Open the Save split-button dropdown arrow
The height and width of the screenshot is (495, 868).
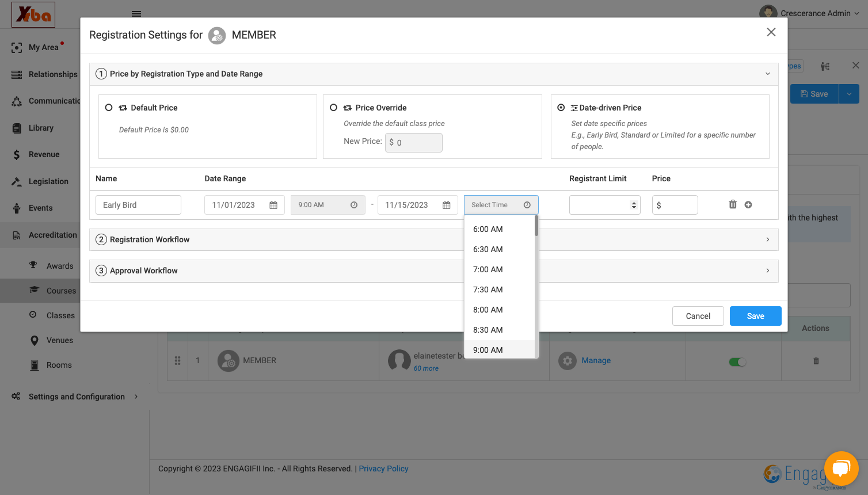click(849, 94)
